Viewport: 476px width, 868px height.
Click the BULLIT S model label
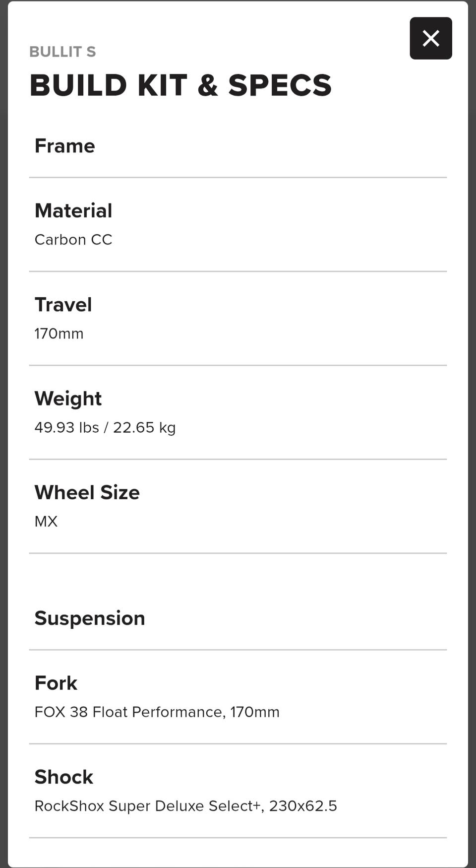(x=62, y=52)
